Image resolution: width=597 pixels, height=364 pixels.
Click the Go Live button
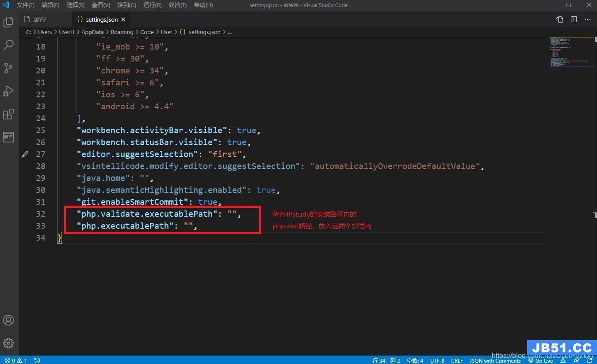(x=541, y=360)
